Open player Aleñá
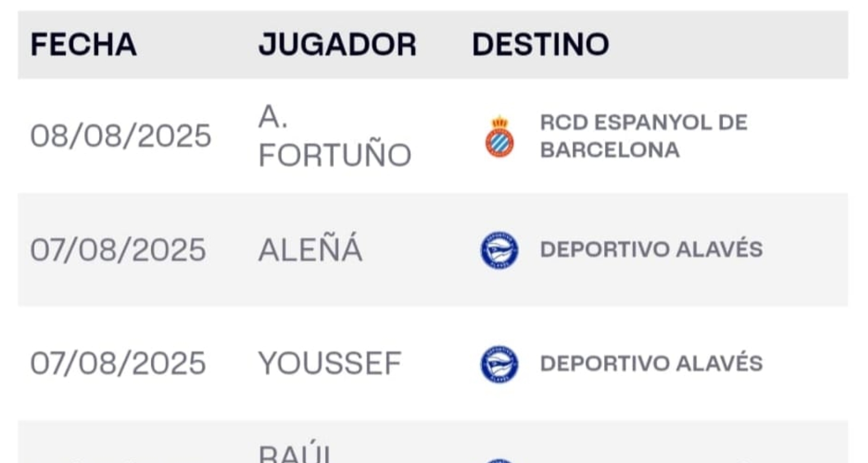Screen dimensions: 868x463 pos(310,250)
